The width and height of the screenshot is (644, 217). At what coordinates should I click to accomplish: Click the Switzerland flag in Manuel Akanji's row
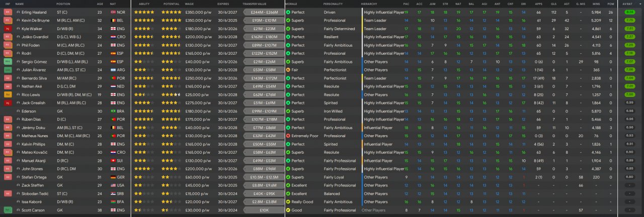(113, 161)
